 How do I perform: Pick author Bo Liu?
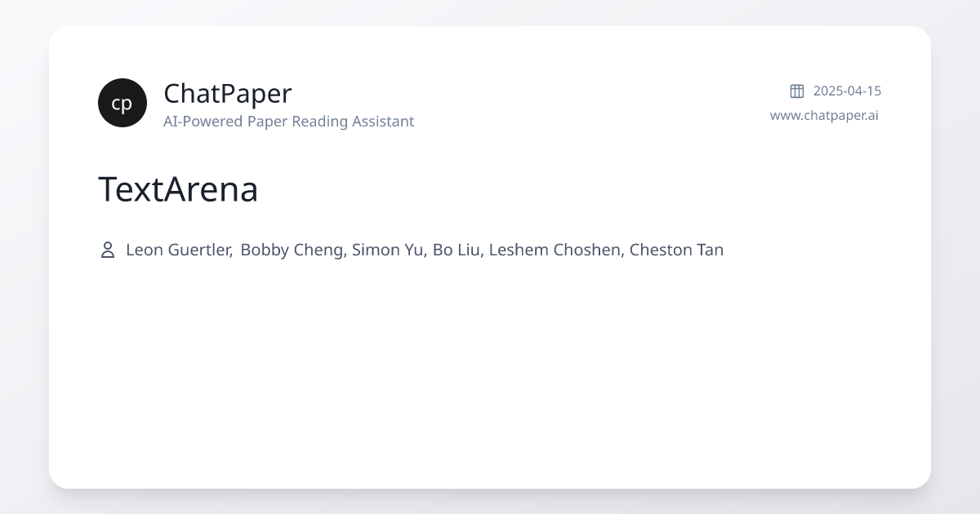pyautogui.click(x=457, y=250)
